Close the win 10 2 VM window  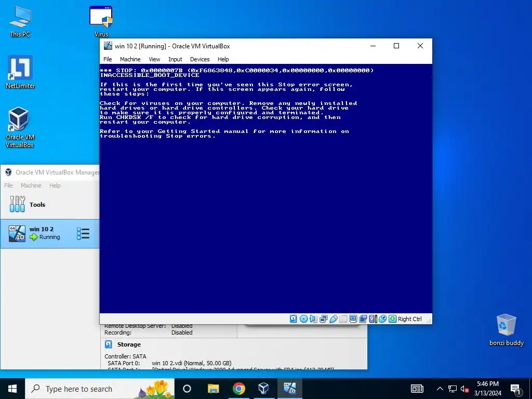(x=420, y=46)
